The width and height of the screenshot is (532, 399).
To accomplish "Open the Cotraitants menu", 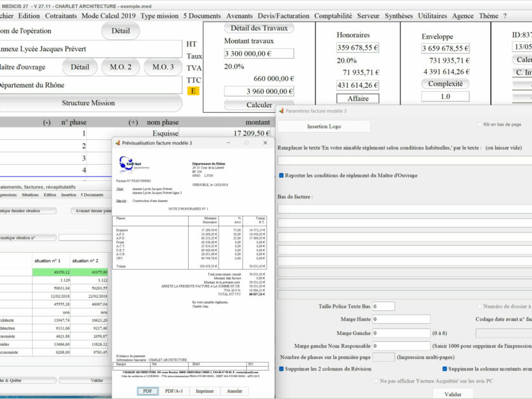I will pyautogui.click(x=61, y=16).
